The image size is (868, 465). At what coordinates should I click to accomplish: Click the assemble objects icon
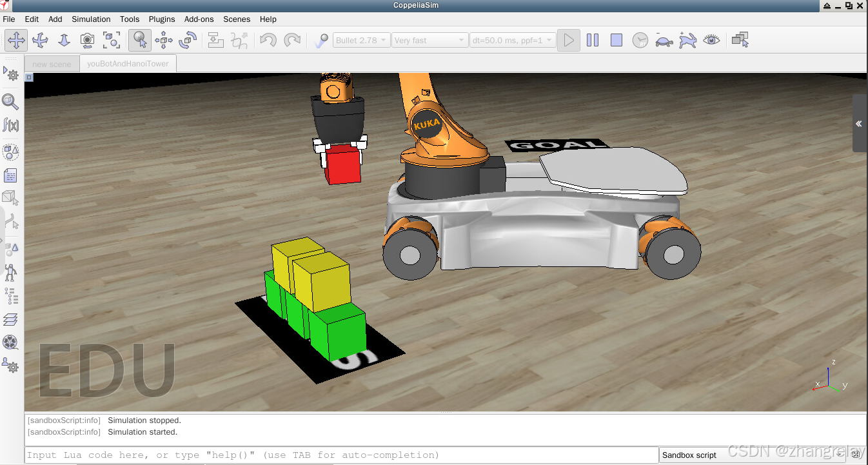click(215, 40)
